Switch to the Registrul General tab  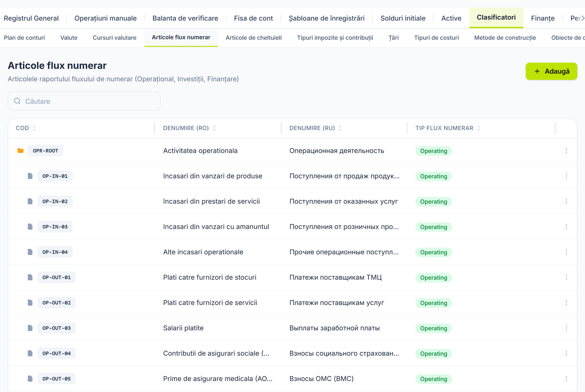click(x=31, y=18)
